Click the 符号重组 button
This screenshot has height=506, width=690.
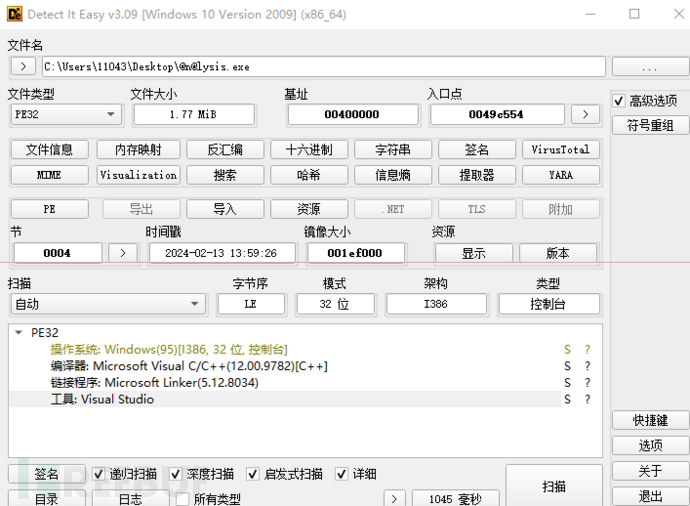point(650,125)
